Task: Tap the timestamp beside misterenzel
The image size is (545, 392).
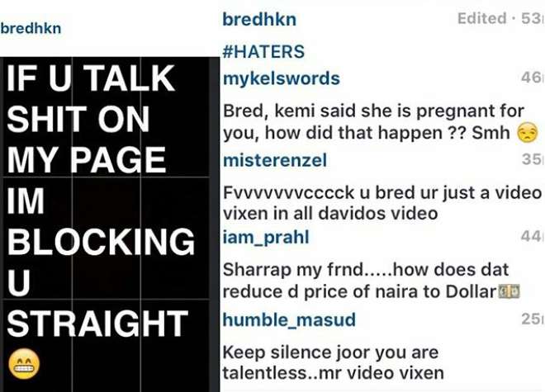Action: pos(533,159)
